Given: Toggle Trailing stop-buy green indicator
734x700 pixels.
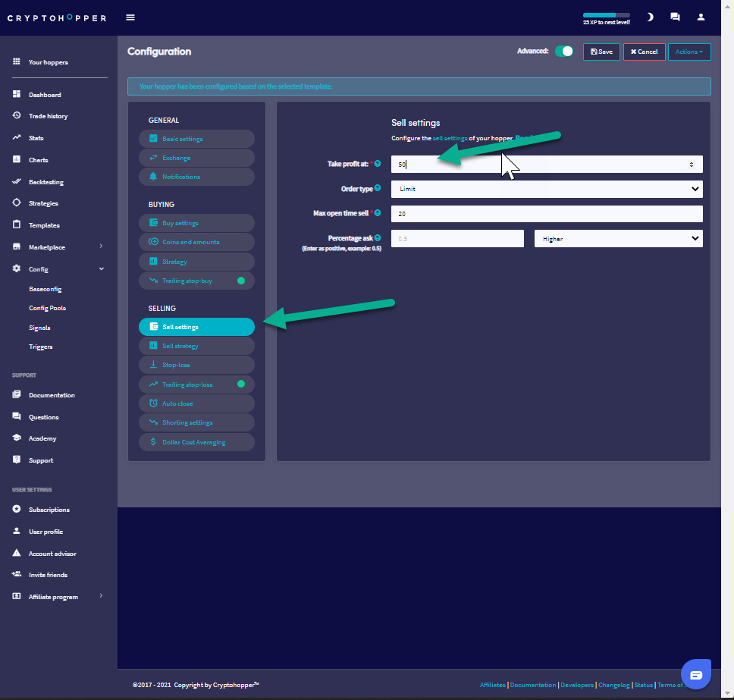Looking at the screenshot, I should click(241, 281).
